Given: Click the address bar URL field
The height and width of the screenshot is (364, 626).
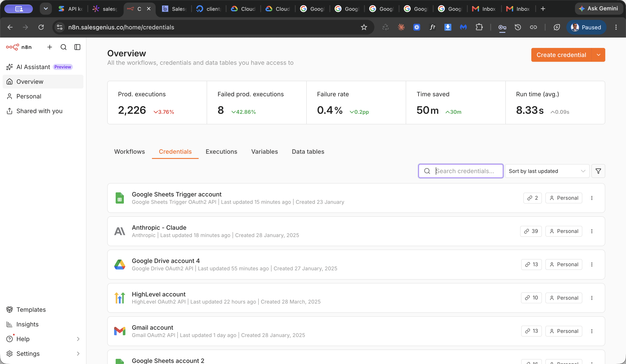Looking at the screenshot, I should [x=213, y=27].
